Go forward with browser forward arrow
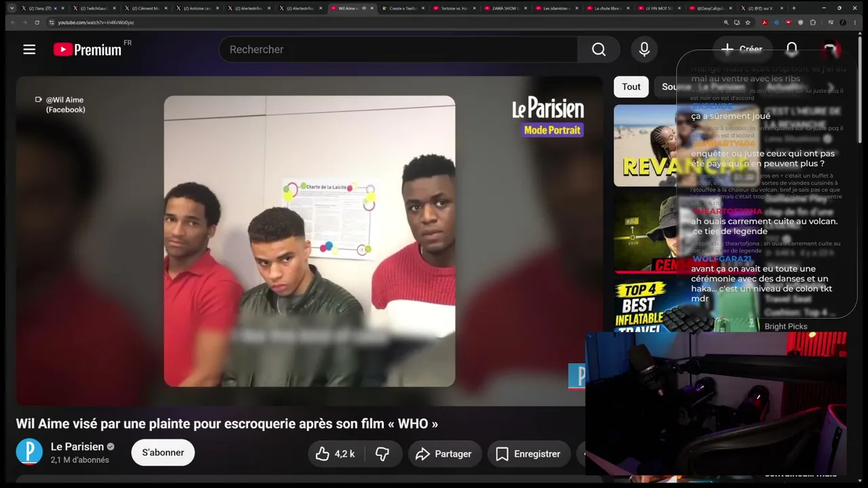Image resolution: width=868 pixels, height=488 pixels. click(24, 22)
